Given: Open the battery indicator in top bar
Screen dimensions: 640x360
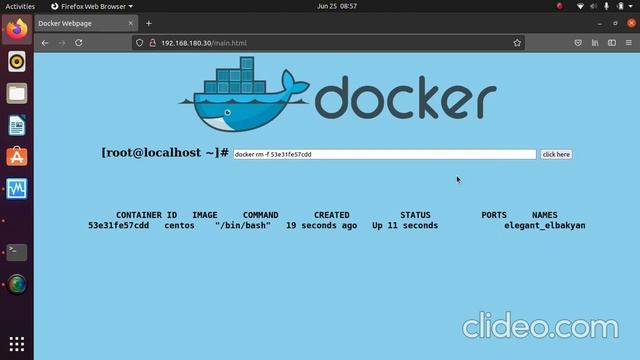Looking at the screenshot, I should pos(620,6).
